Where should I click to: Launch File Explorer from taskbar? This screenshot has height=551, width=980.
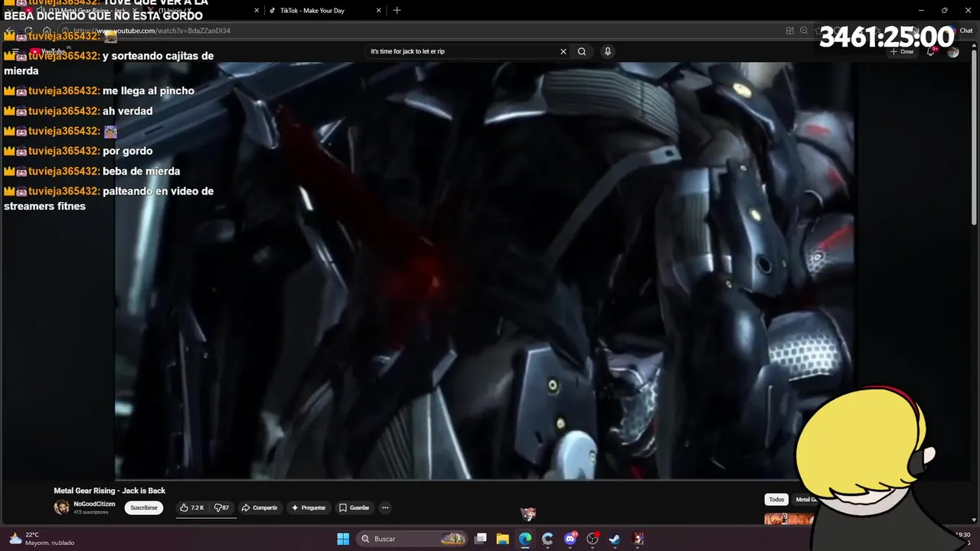(x=502, y=539)
